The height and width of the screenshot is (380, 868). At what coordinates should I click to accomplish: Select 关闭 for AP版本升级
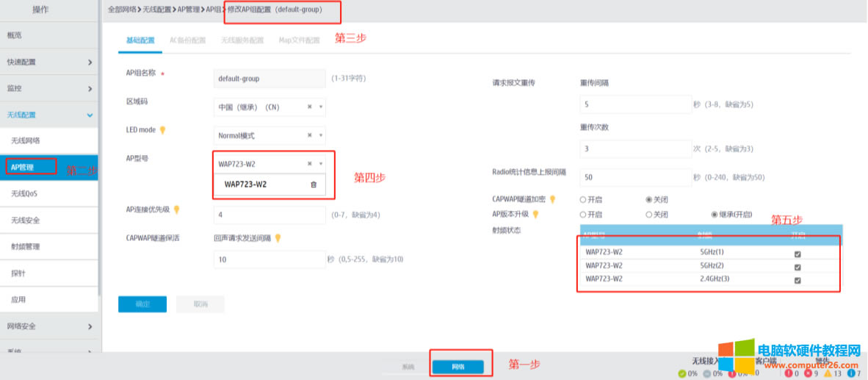pos(648,214)
